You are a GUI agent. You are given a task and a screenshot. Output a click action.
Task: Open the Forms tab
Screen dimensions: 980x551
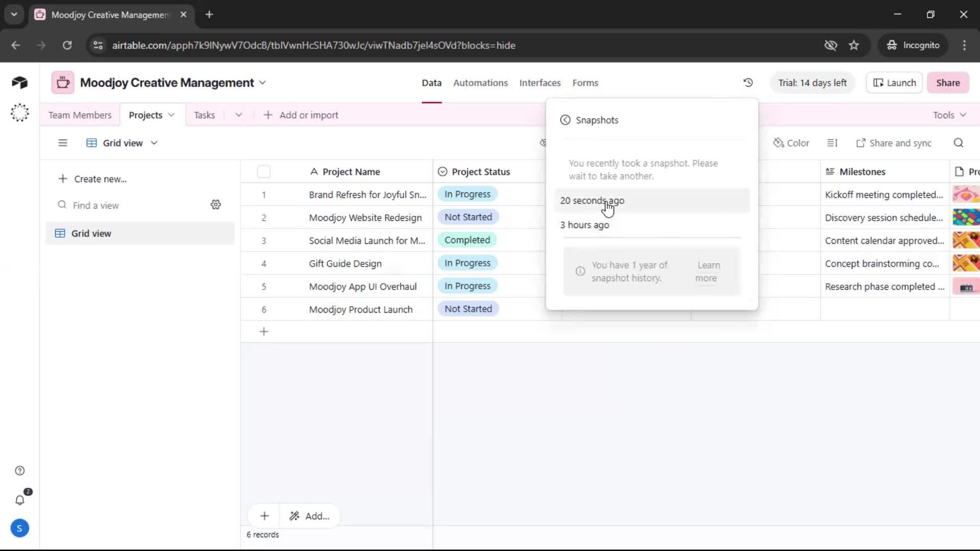coord(585,83)
